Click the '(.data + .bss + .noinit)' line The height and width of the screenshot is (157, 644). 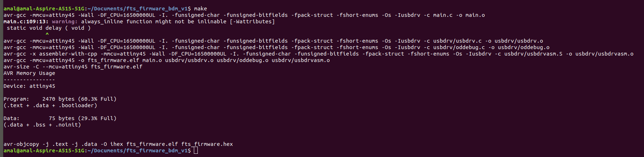point(42,125)
